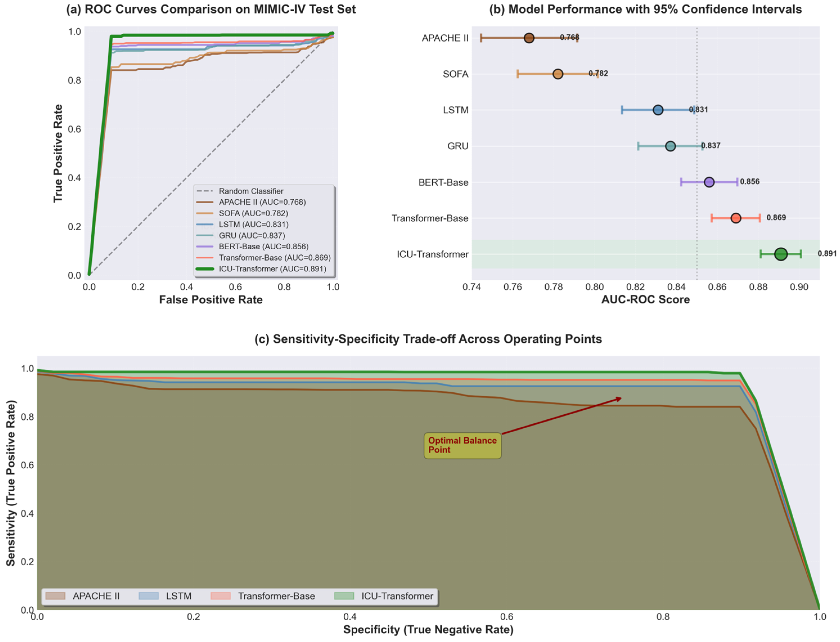Image resolution: width=840 pixels, height=642 pixels.
Task: Select the Transformer-Base red circle marker
Action: coord(736,218)
